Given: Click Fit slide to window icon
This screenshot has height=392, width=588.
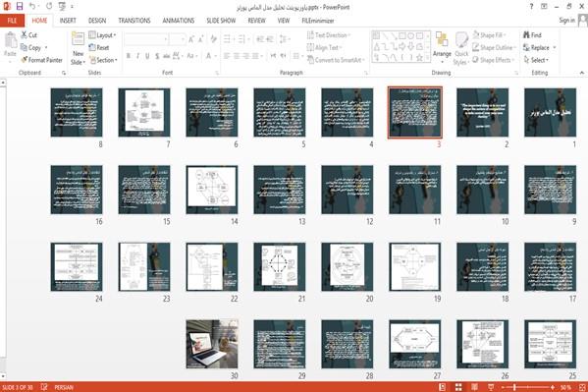Looking at the screenshot, I should click(x=582, y=387).
